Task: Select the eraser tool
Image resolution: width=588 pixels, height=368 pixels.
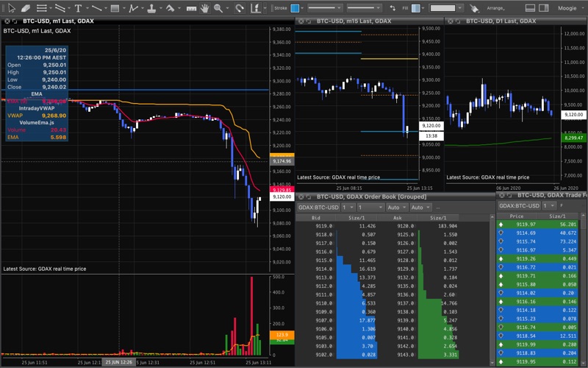Action: pos(26,8)
